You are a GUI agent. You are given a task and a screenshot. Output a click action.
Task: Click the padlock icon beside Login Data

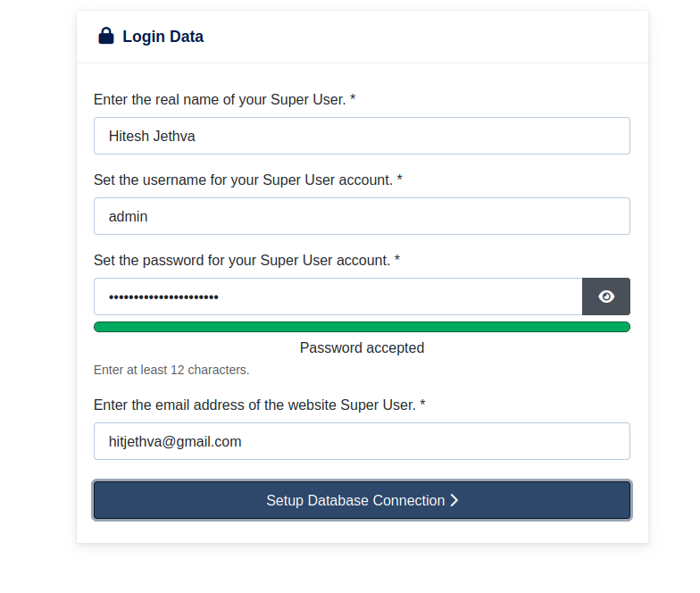106,37
